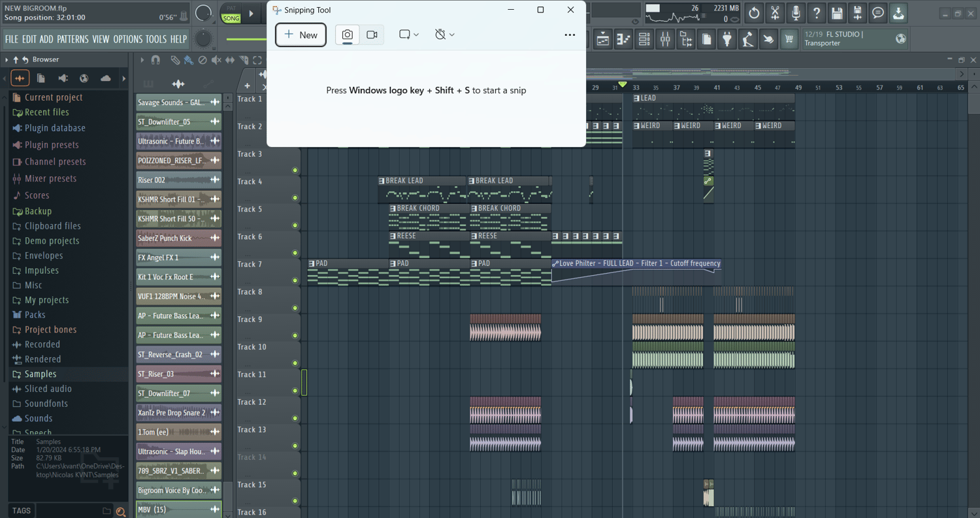Image resolution: width=980 pixels, height=518 pixels.
Task: Open the shop cart icon
Action: click(789, 40)
